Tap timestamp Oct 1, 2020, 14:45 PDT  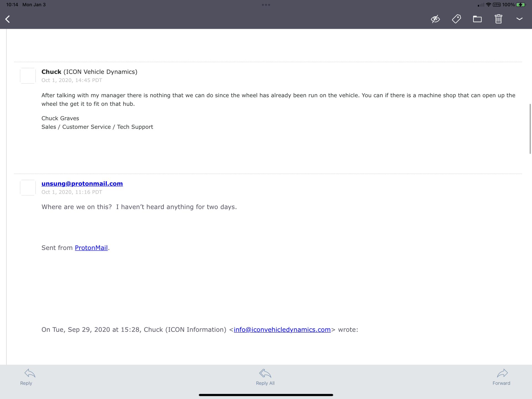(72, 80)
